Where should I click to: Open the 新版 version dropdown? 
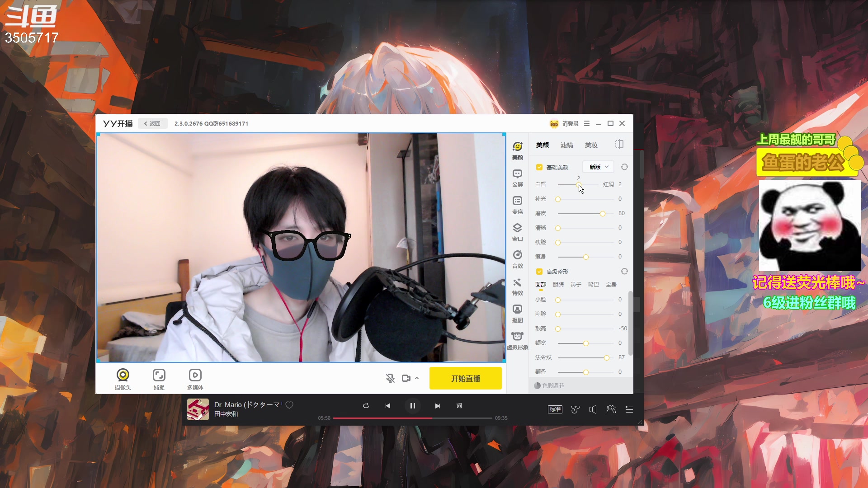click(599, 167)
